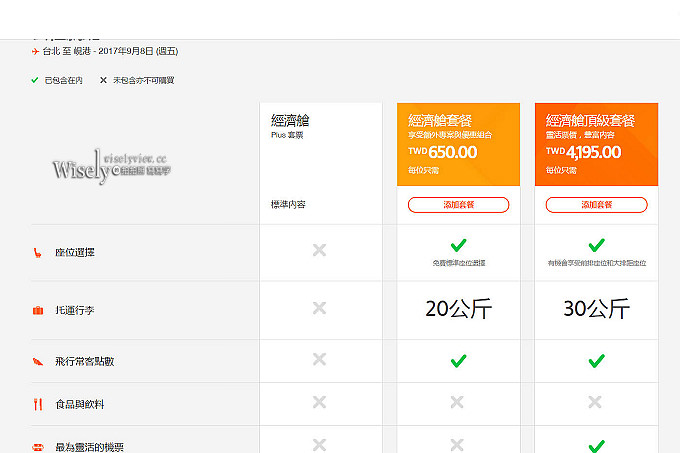Click green check for 飛行常客點數 in 經濟艙頂級套餐 column
The image size is (680, 453).
[596, 361]
